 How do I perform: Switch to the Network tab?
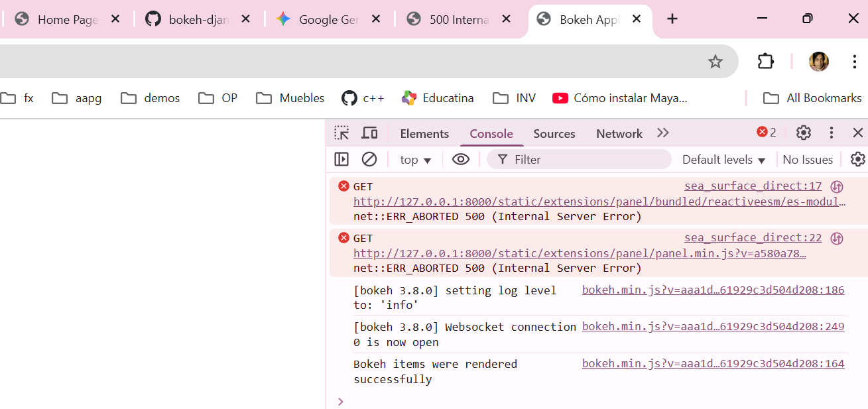(x=619, y=134)
